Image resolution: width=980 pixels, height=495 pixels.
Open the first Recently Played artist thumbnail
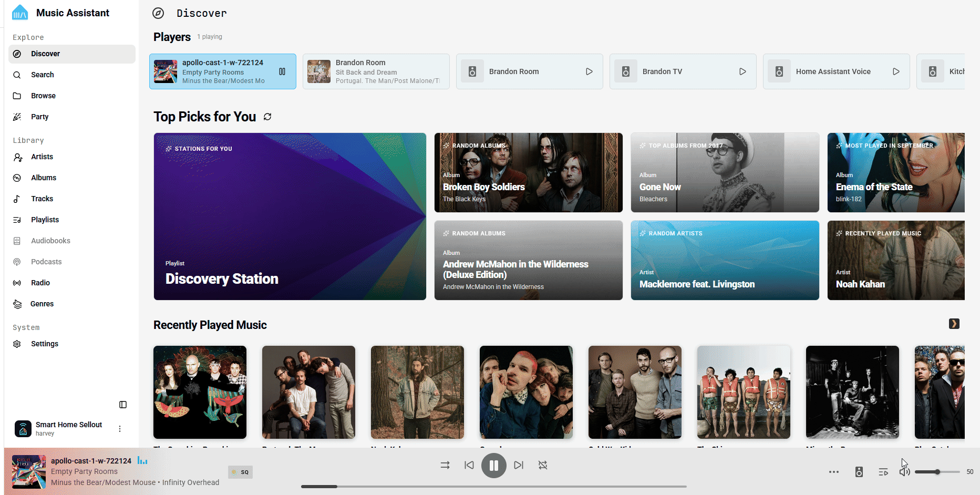tap(200, 392)
